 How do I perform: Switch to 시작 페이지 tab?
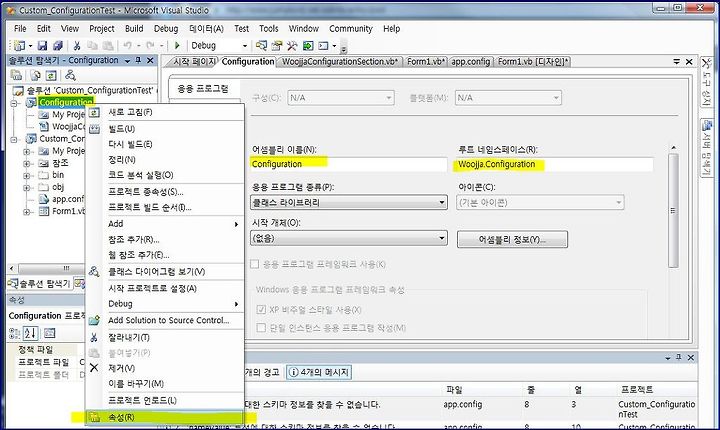[194, 62]
